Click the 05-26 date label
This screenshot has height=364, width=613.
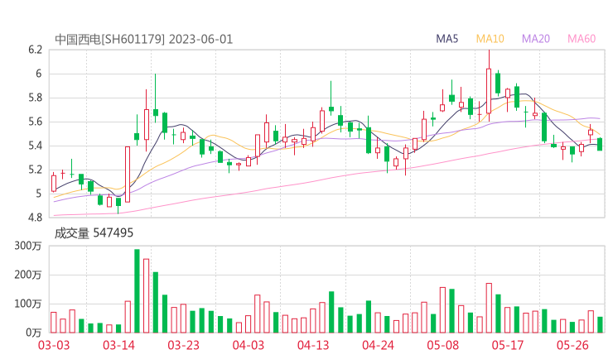572,345
